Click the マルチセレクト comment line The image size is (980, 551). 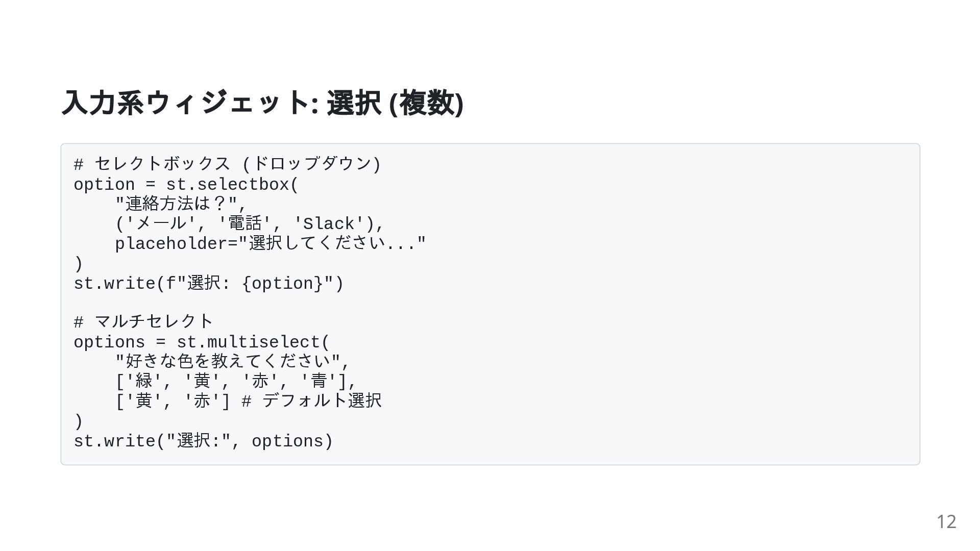point(143,322)
